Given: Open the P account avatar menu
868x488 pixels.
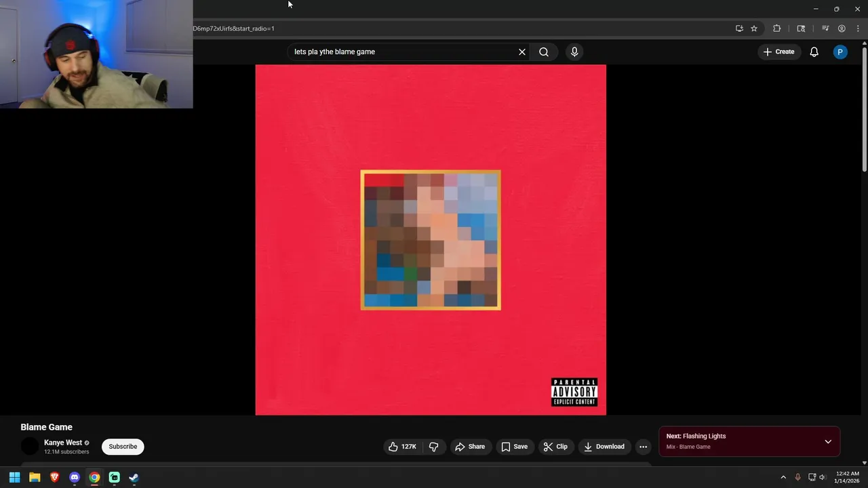Looking at the screenshot, I should (840, 52).
